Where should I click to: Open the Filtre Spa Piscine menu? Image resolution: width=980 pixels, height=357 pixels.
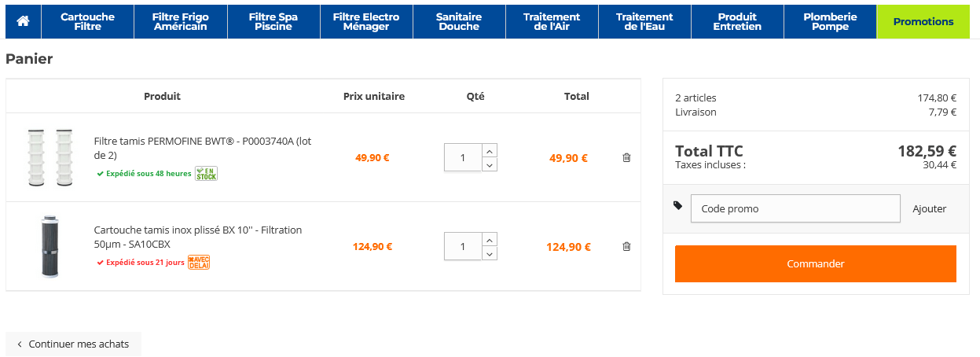(273, 21)
